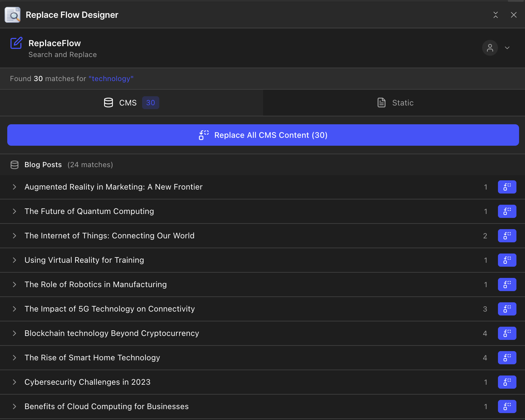525x420 pixels.
Task: Expand The Impact of 5G Technology row
Action: (x=14, y=309)
